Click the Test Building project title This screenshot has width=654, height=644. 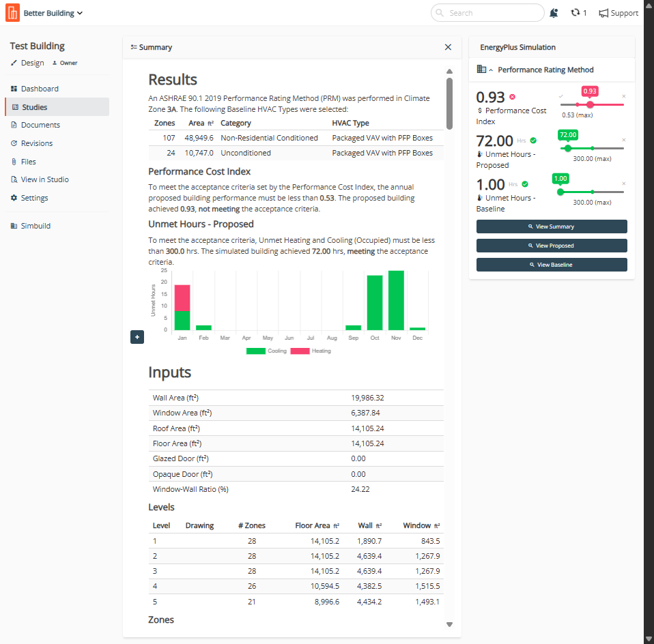[x=37, y=46]
